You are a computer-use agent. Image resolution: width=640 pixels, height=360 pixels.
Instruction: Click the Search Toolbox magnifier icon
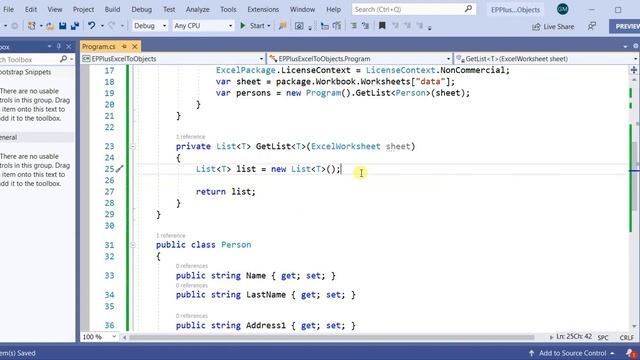[63, 59]
